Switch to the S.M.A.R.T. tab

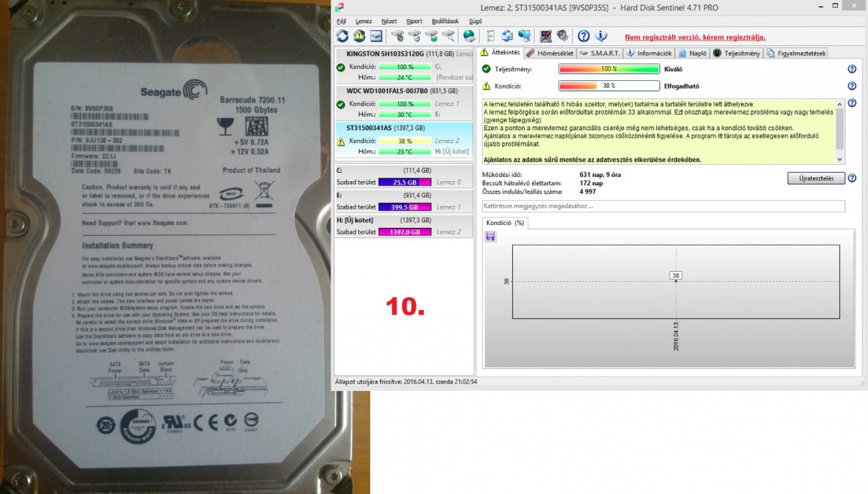coord(600,53)
